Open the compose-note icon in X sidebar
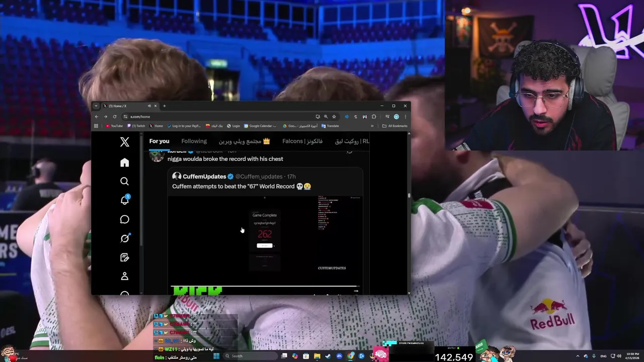Screen dimensions: 644x362 click(x=125, y=257)
